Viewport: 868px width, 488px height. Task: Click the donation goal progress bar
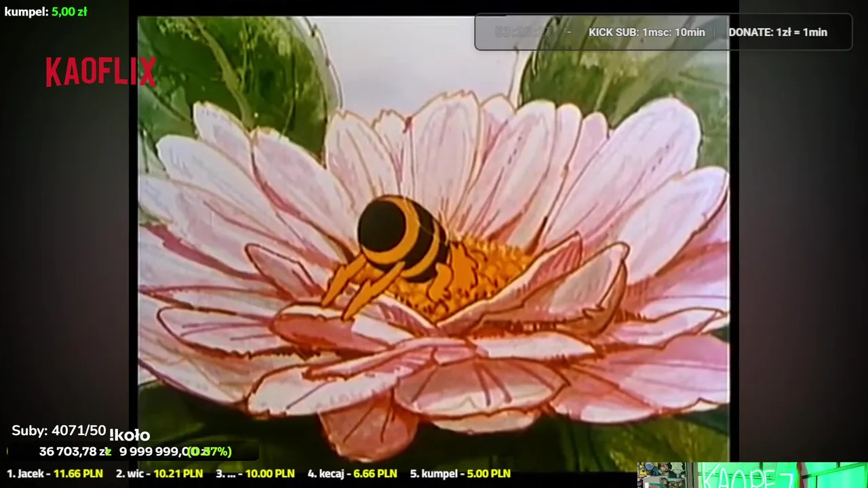coord(132,451)
